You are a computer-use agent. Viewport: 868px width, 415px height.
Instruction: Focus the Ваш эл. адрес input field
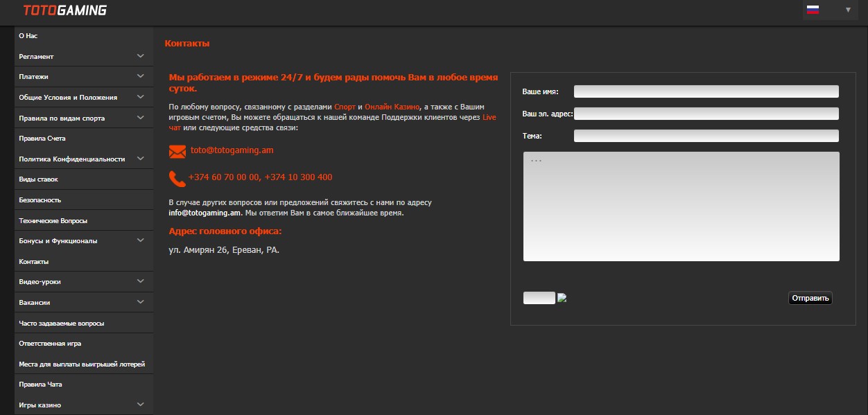pyautogui.click(x=706, y=114)
